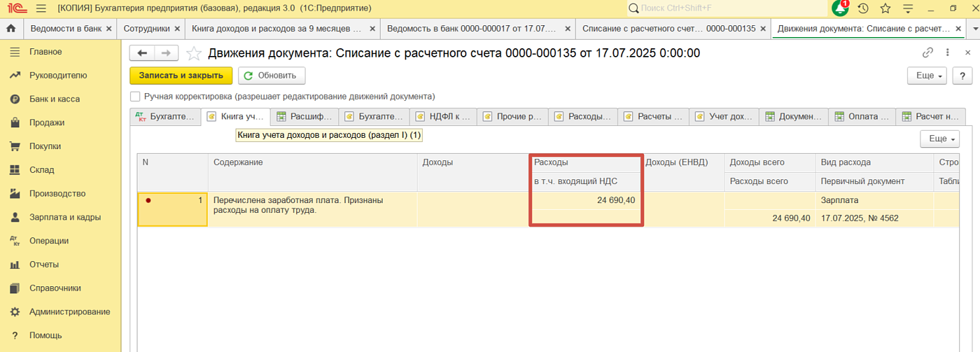Image resolution: width=980 pixels, height=352 pixels.
Task: Click the home page icon tab
Action: pos(10,29)
